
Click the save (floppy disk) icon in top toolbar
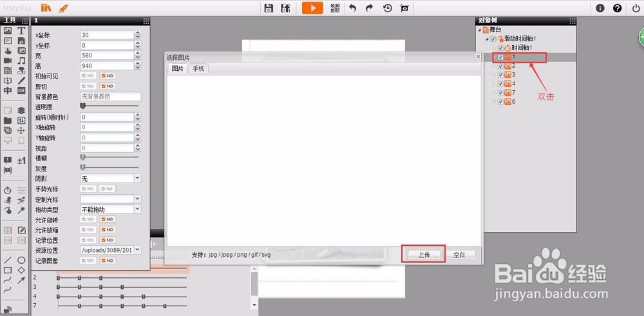coord(269,8)
